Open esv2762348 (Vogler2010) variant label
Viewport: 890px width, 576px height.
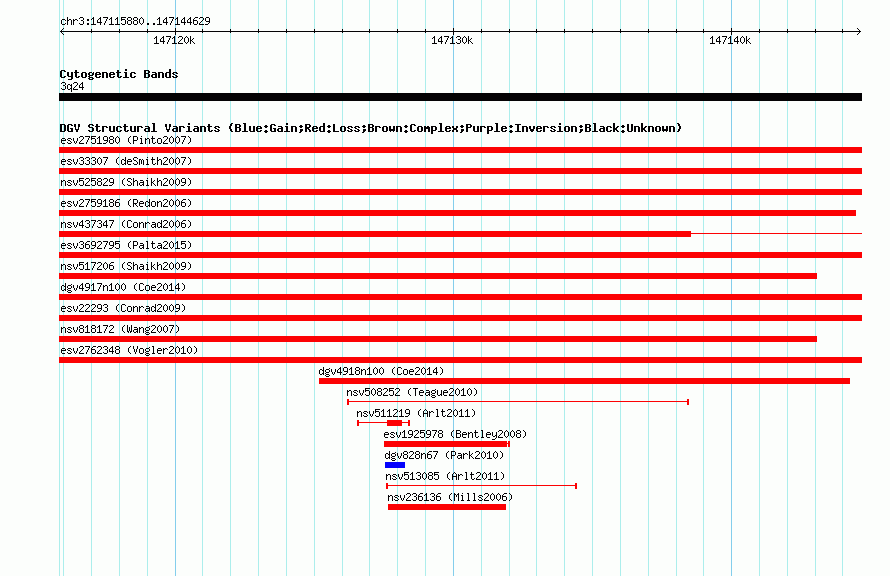(x=129, y=350)
